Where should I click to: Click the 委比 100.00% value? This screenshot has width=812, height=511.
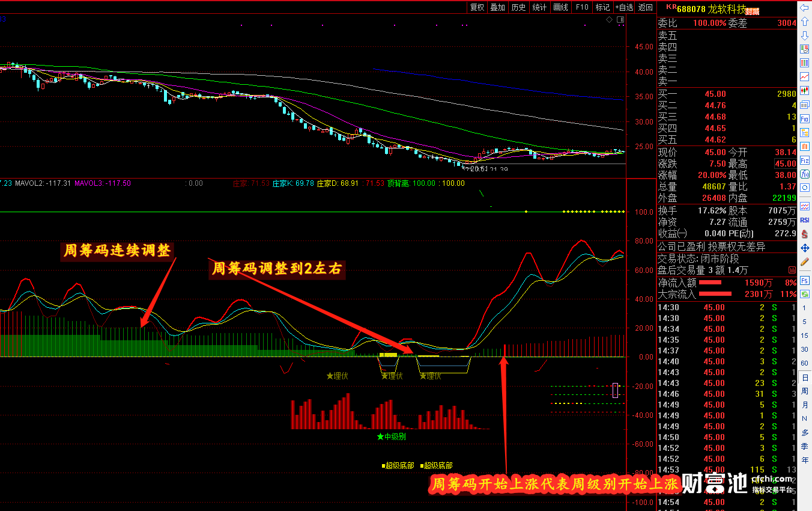(710, 23)
